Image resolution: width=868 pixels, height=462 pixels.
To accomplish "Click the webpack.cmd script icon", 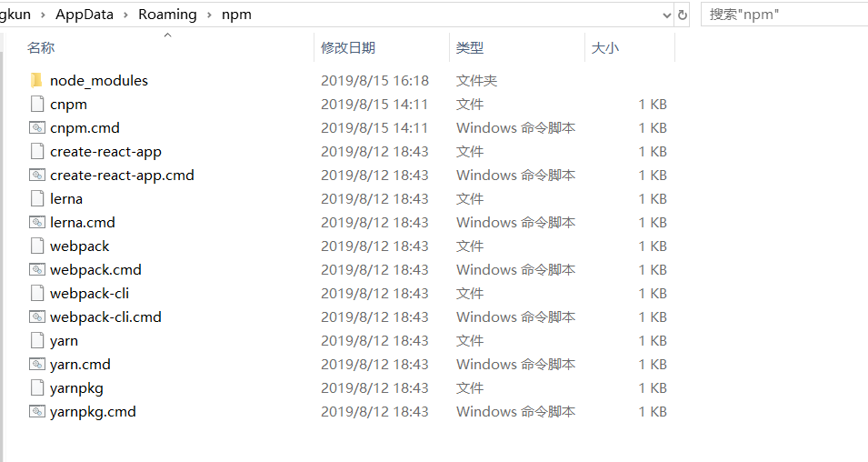I will point(37,270).
